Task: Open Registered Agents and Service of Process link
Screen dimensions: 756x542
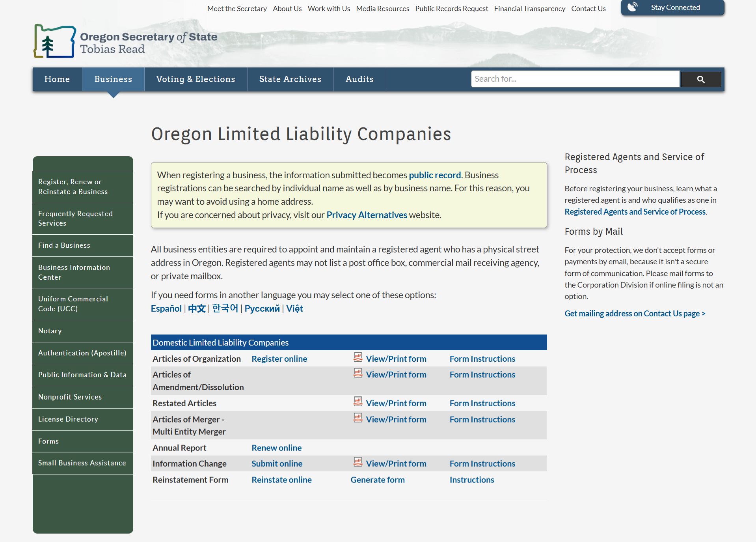Action: [x=635, y=211]
